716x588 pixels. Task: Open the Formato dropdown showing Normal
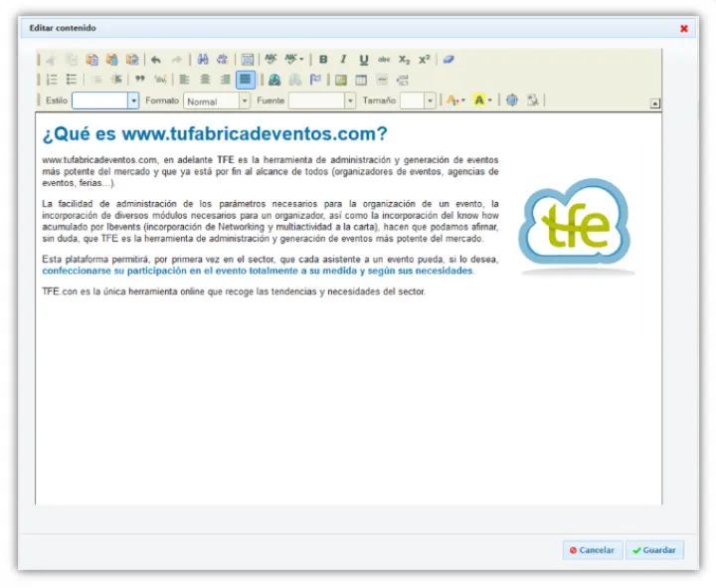pyautogui.click(x=217, y=100)
